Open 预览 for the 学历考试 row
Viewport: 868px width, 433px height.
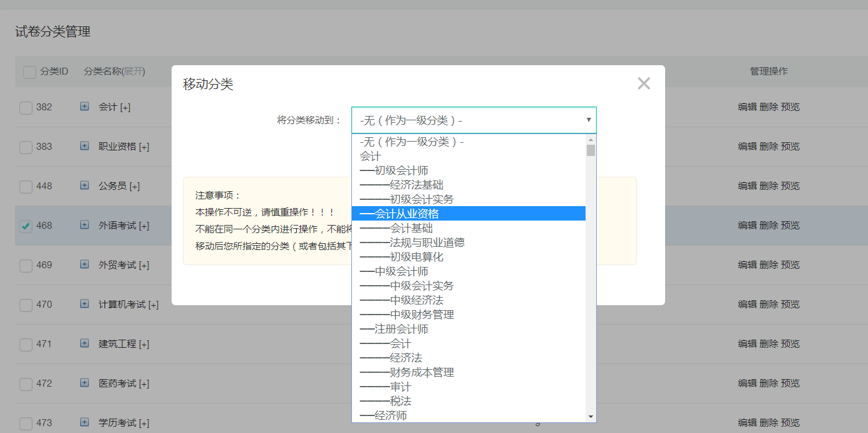pos(791,422)
